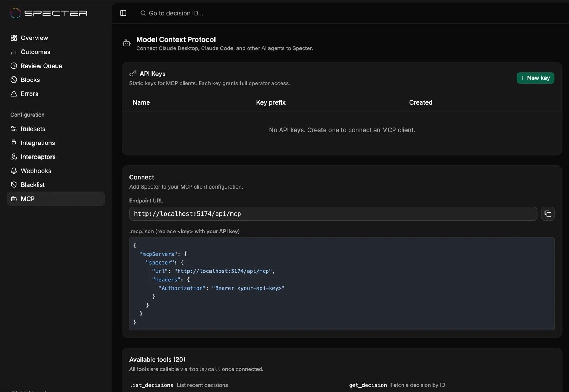Screen dimensions: 569x392
Task: Click the Blocks ban icon
Action: (14, 80)
